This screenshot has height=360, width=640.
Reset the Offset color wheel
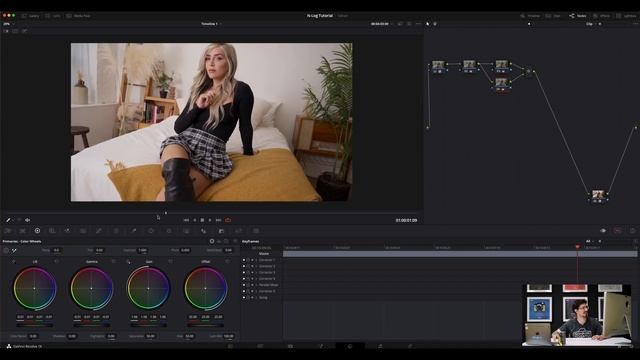pyautogui.click(x=227, y=261)
